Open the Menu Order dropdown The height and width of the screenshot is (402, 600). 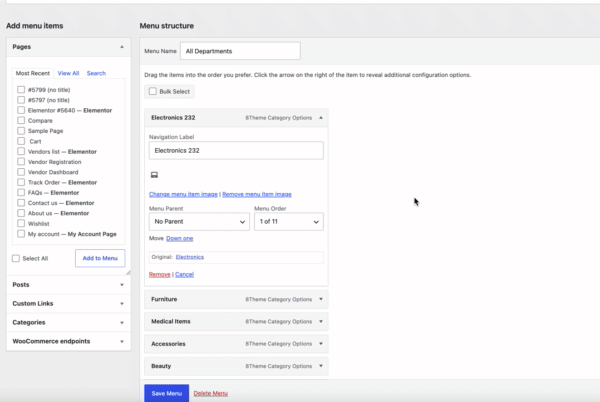[289, 221]
